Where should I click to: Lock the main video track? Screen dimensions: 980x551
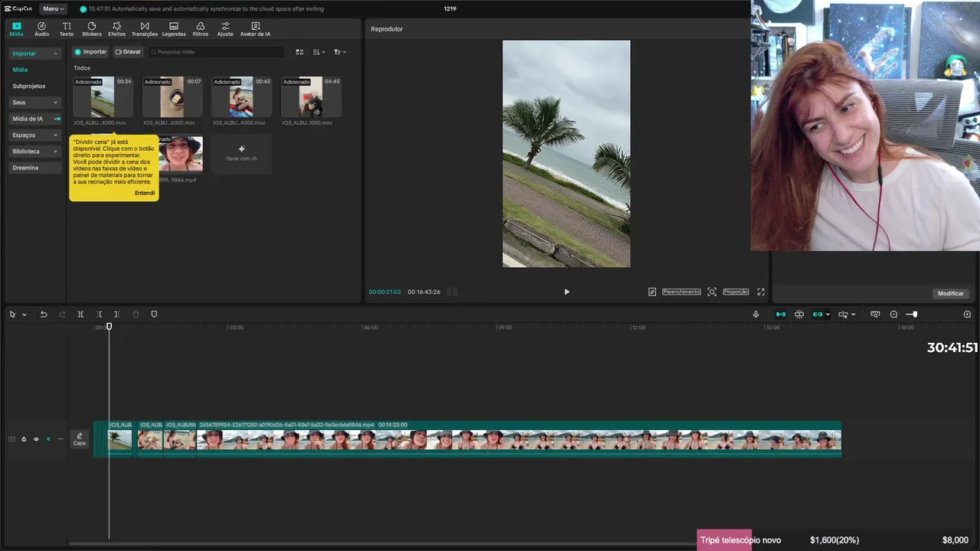point(24,439)
